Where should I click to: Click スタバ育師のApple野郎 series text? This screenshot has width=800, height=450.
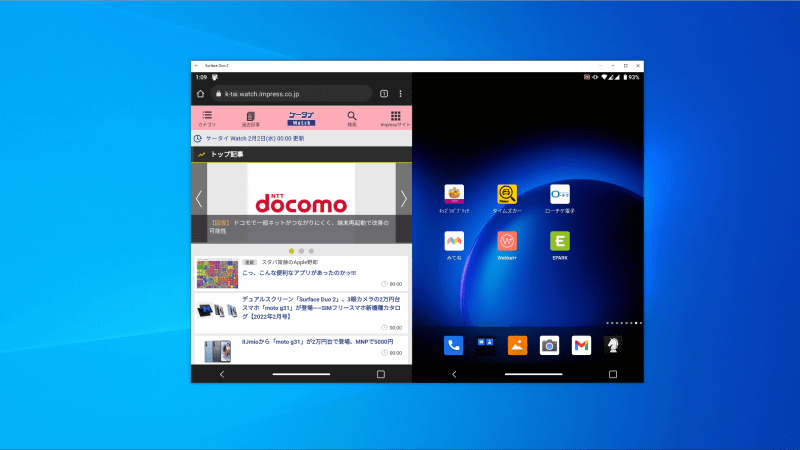[x=290, y=262]
